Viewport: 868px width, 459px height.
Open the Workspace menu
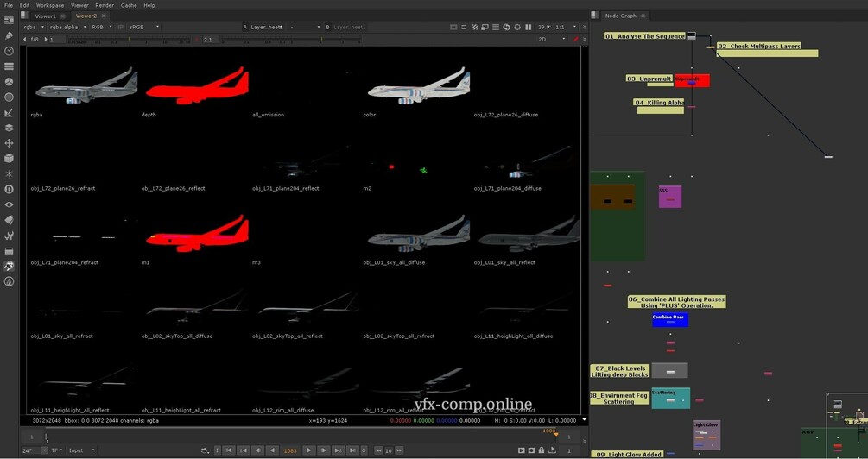pos(50,5)
